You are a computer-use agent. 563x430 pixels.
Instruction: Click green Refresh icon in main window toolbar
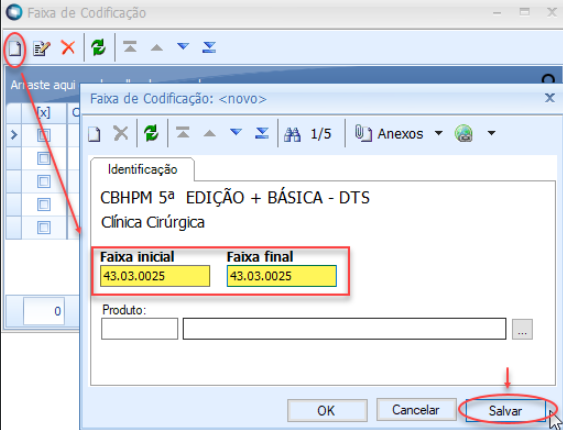pos(98,47)
